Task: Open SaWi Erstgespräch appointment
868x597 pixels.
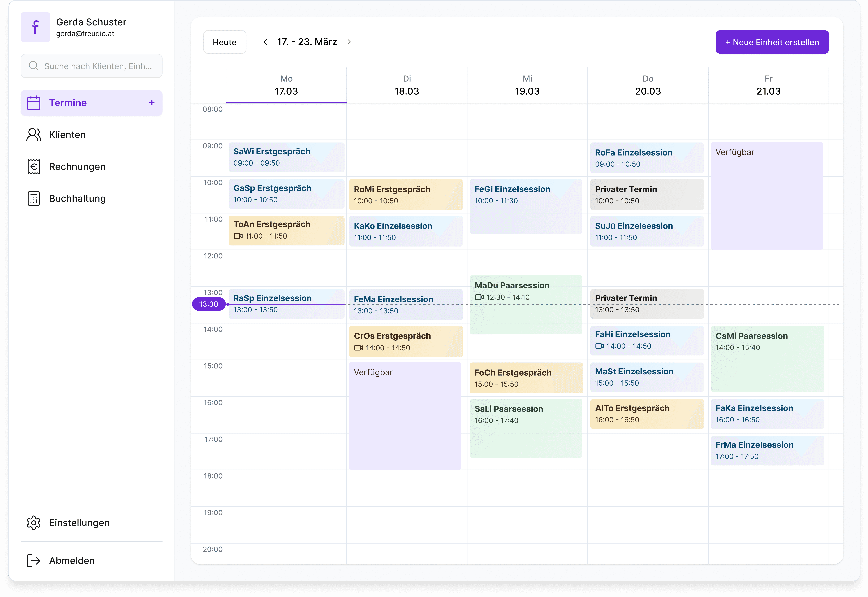Action: tap(287, 157)
